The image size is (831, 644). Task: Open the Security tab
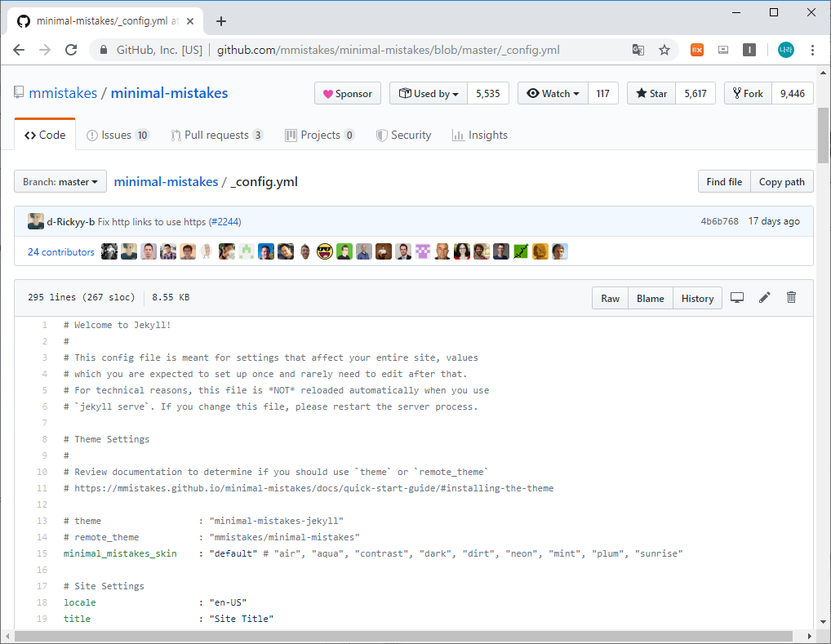pyautogui.click(x=403, y=135)
